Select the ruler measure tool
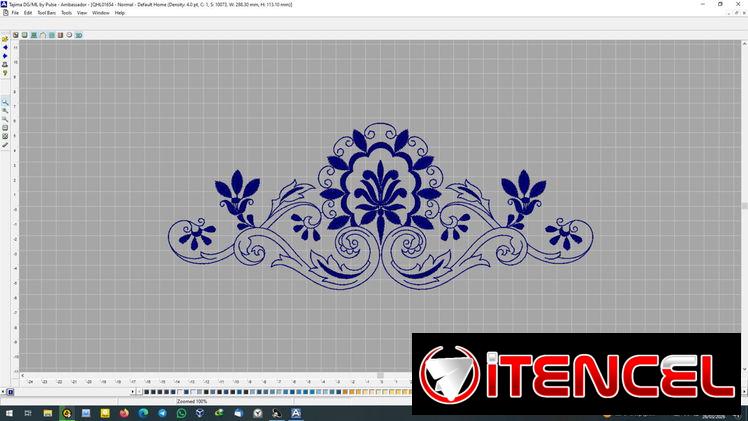748x421 pixels. coord(5,145)
